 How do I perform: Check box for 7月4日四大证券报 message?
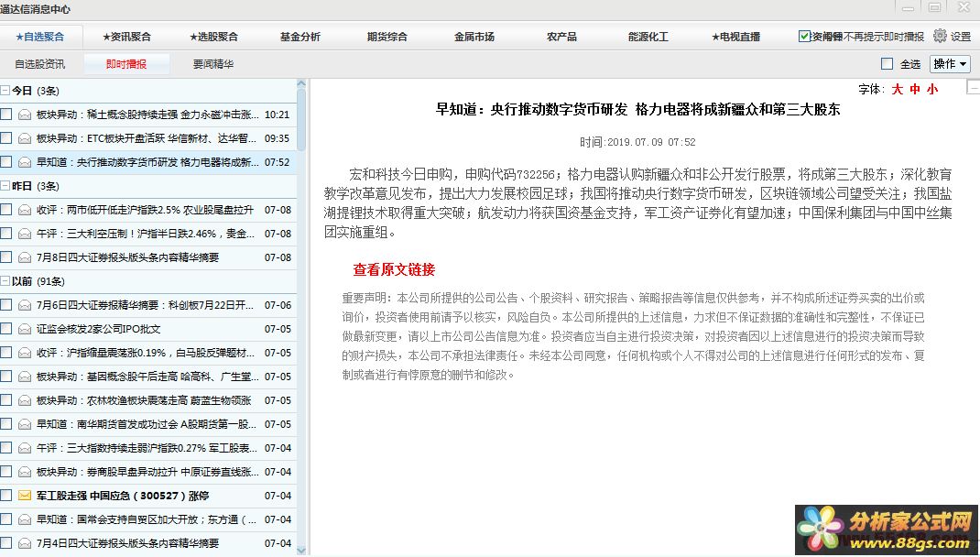tap(6, 542)
